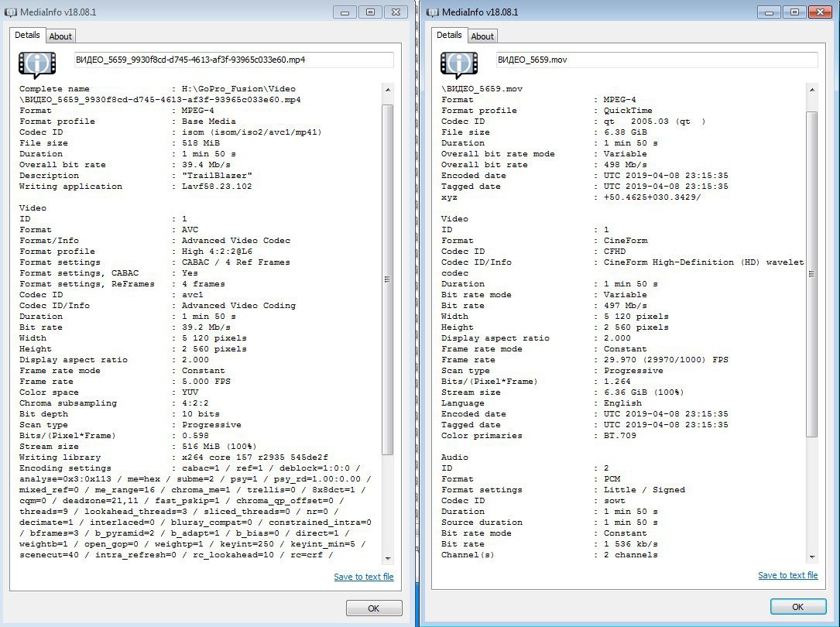The height and width of the screenshot is (627, 840).
Task: Click 'Audio' section heading in right window
Action: [454, 457]
